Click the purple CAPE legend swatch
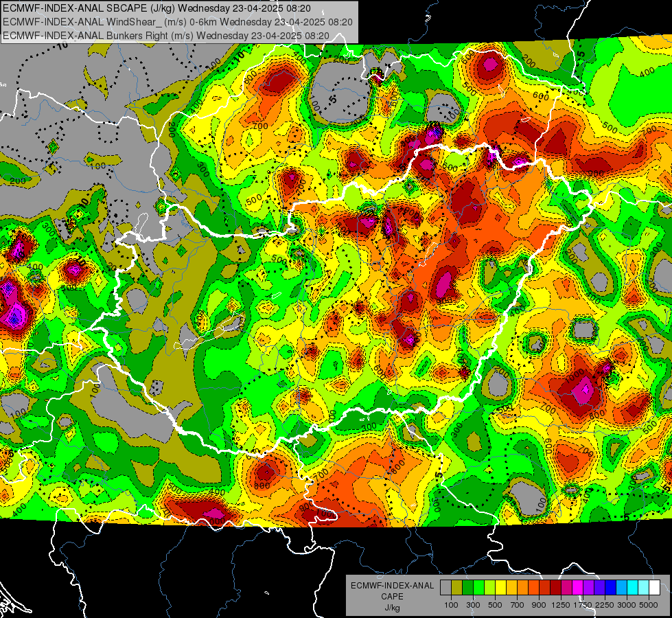 pos(588,587)
